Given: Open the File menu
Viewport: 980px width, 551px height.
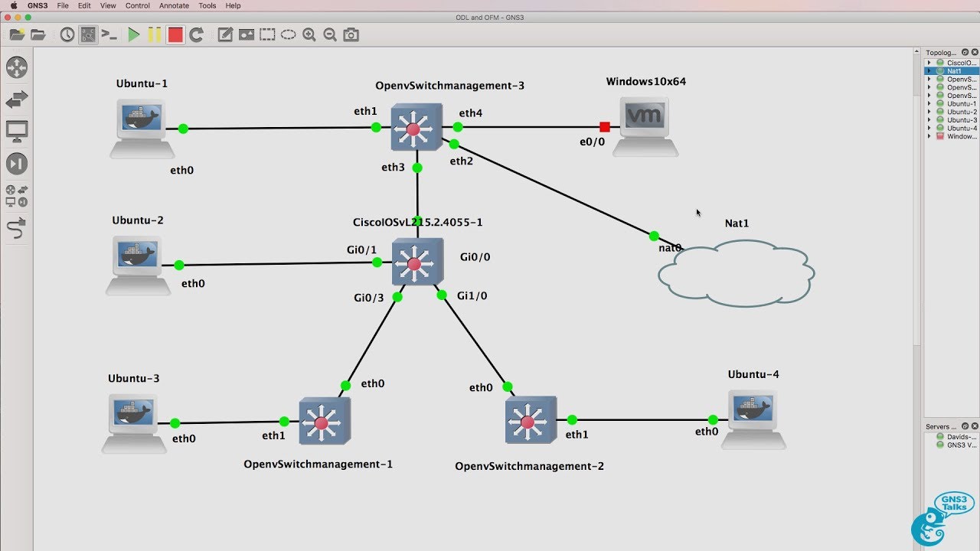Looking at the screenshot, I should coord(63,5).
